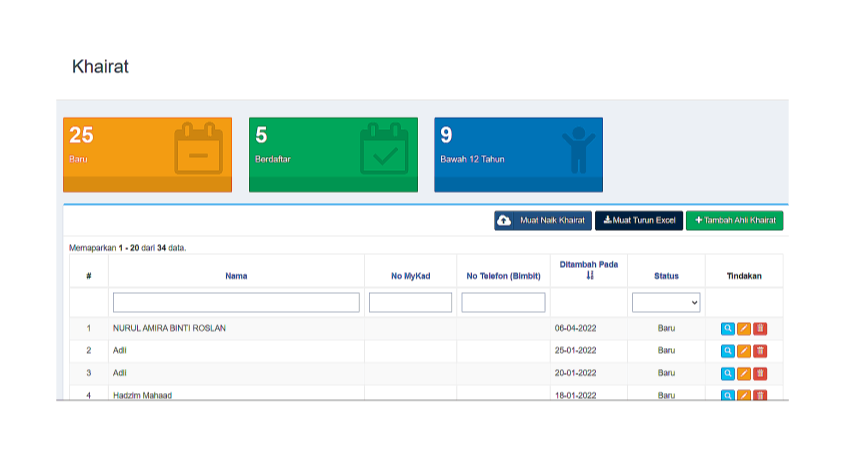Select the name Adli in row 3
The height and width of the screenshot is (453, 849).
click(120, 373)
